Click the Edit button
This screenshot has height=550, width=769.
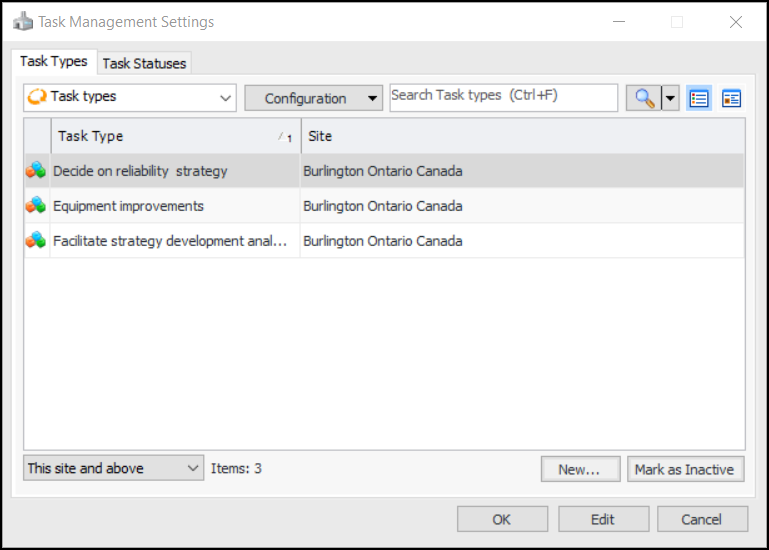tap(603, 519)
